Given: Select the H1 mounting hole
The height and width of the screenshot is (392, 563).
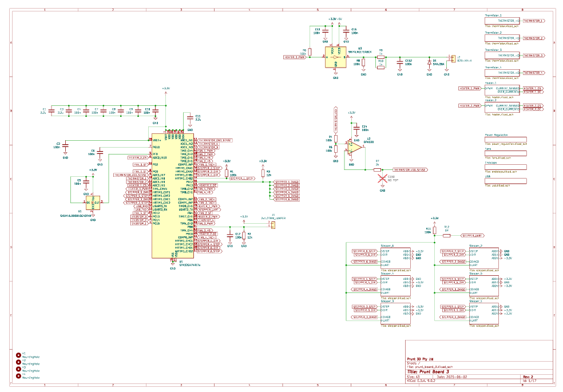Looking at the screenshot, I should pyautogui.click(x=19, y=355).
